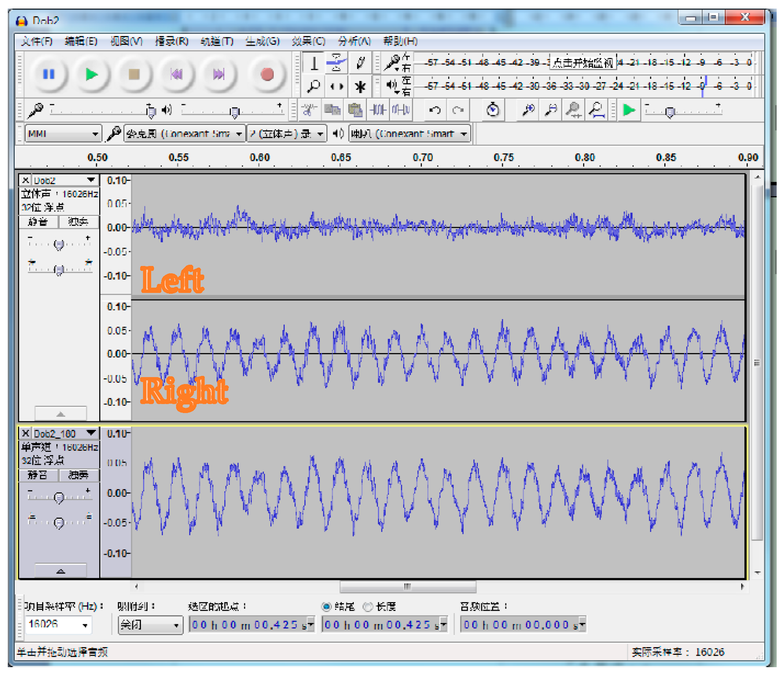
Task: Select the 结尾 (End) radio button
Action: tap(326, 607)
